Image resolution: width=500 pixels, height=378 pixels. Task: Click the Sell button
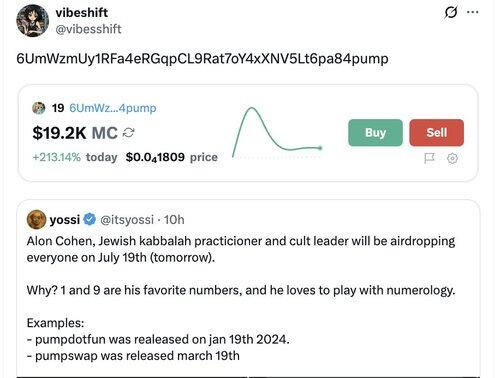(436, 133)
